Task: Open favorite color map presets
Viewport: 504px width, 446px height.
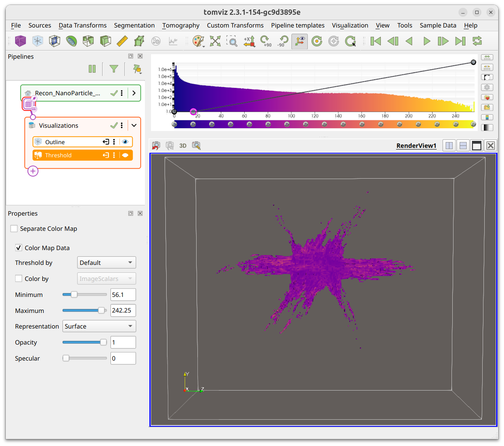Action: [x=487, y=97]
